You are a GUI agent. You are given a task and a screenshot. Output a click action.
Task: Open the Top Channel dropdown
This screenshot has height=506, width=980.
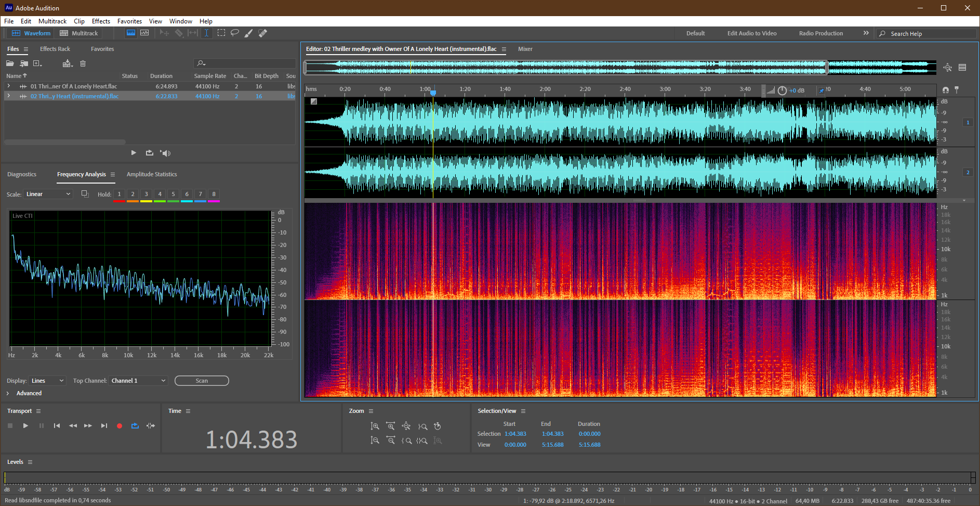[138, 381]
